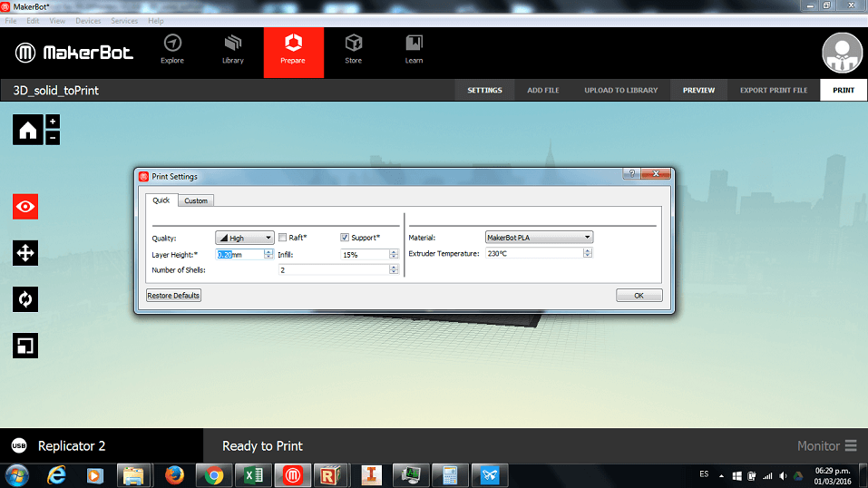Open the MakerBot Store
868x488 pixels.
[353, 49]
